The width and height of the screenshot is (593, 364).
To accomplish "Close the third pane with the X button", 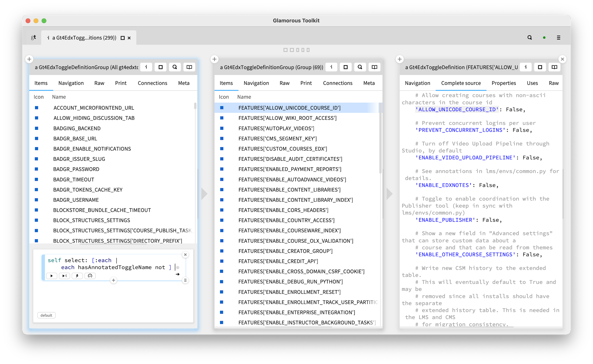I will [x=562, y=59].
